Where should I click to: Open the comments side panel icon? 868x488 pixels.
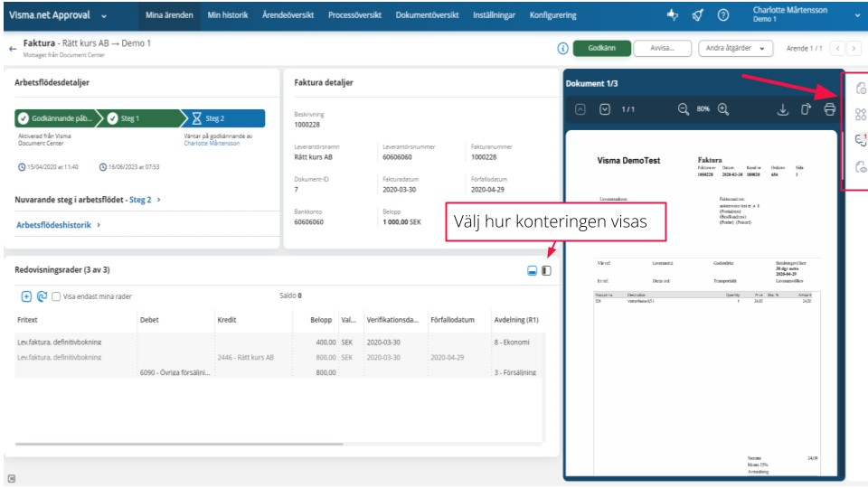point(861,140)
